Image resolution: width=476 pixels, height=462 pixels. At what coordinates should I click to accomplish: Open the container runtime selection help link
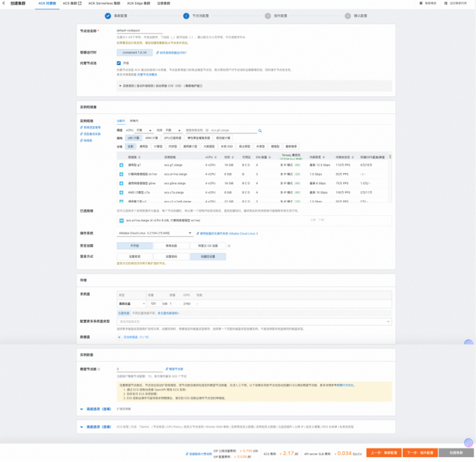click(171, 53)
